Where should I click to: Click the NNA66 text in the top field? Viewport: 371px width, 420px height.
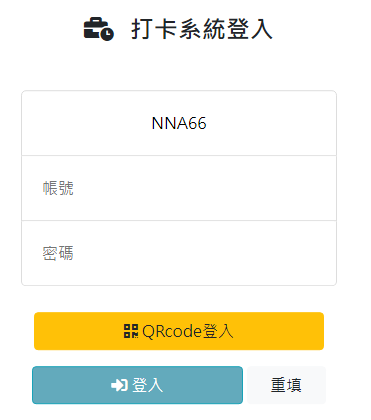pos(179,123)
